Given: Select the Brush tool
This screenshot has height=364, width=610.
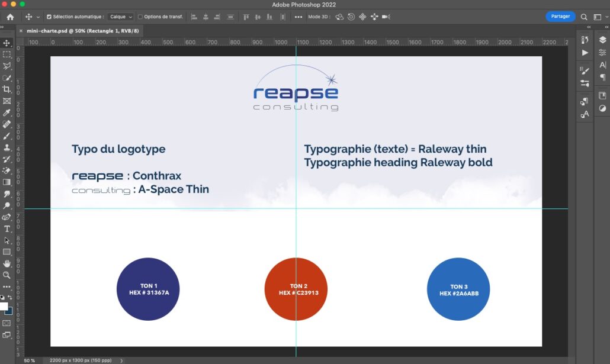Looking at the screenshot, I should [x=7, y=136].
